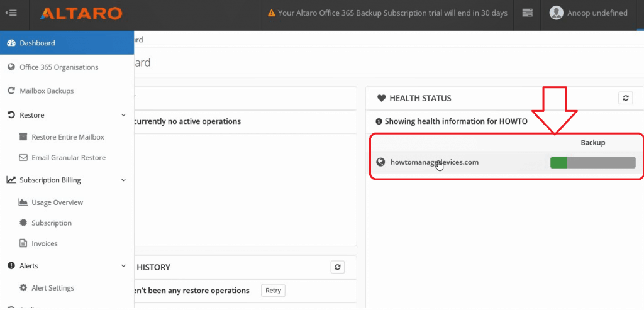Image resolution: width=644 pixels, height=310 pixels.
Task: Click the Retry button
Action: coord(273,291)
